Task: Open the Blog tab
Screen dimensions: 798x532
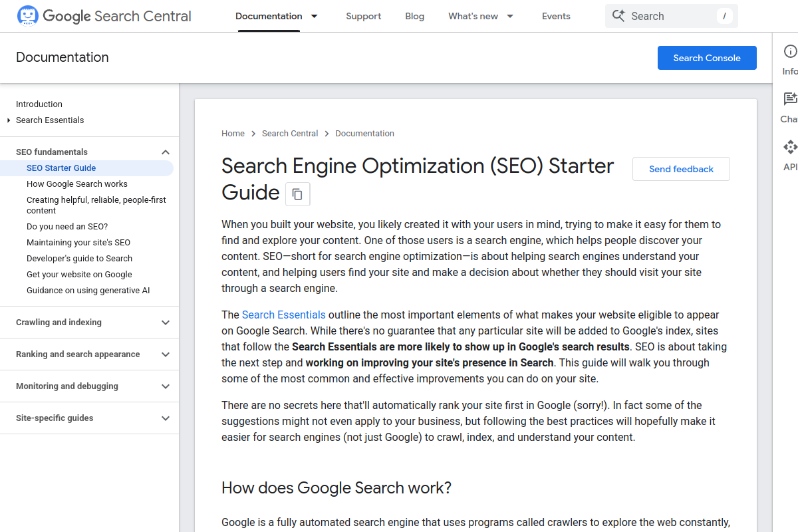Action: point(415,16)
